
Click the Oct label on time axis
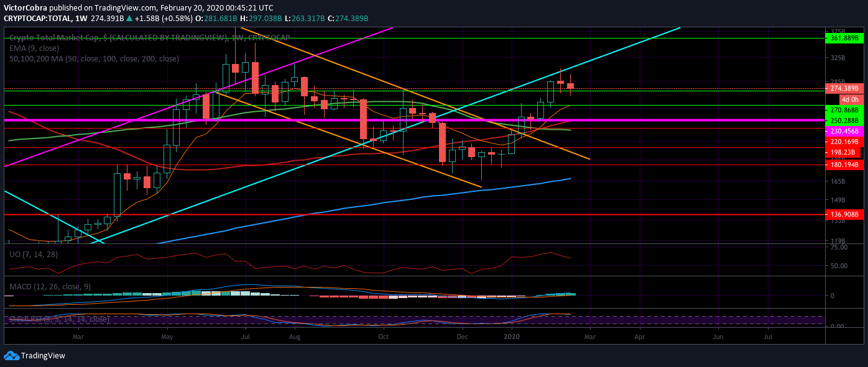pyautogui.click(x=383, y=337)
